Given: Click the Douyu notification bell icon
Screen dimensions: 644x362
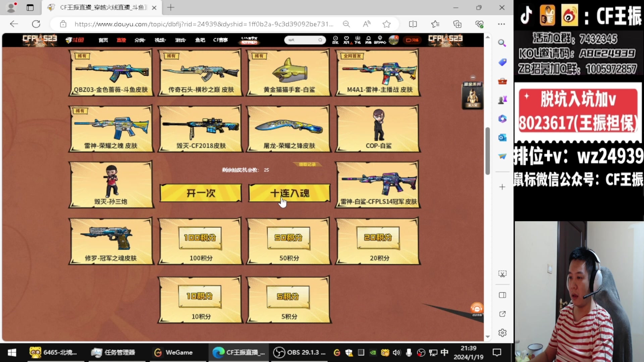Looking at the screenshot, I should click(368, 40).
